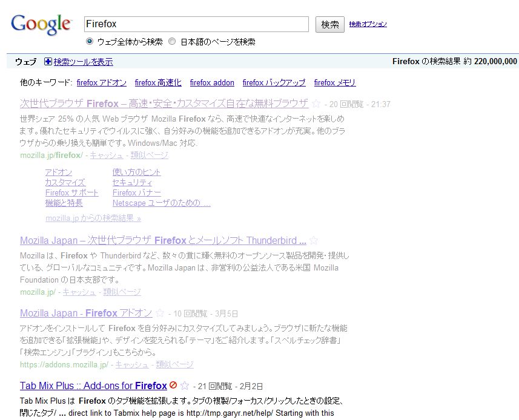Image resolution: width=519 pixels, height=420 pixels.
Task: Open the Firefox サポート sitelink
Action: coord(72,193)
